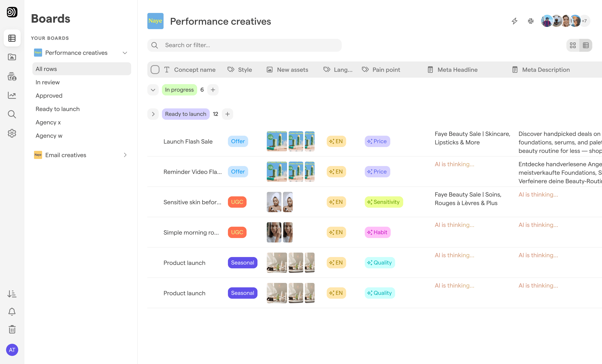Open first thumbnail of Sensitive skin row

[274, 202]
